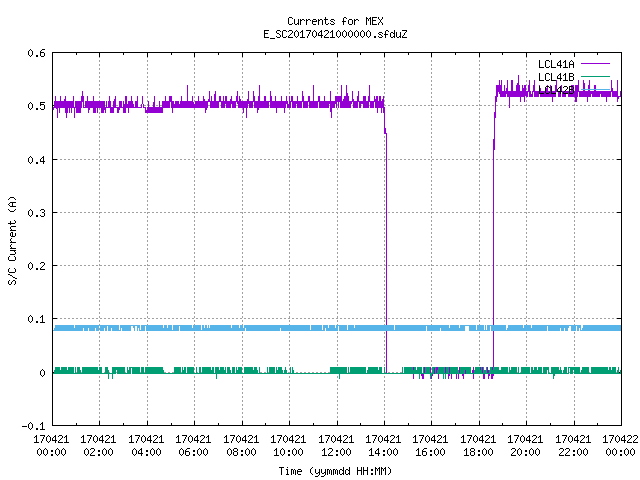
Task: Click the final x-axis tick 170422 00:00
Action: (620, 446)
